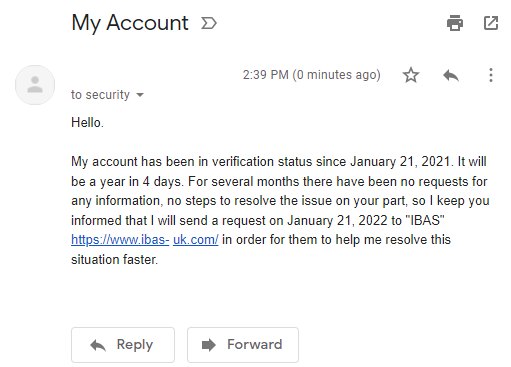Image resolution: width=511 pixels, height=367 pixels.
Task: Print this email with the printer icon
Action: (455, 23)
